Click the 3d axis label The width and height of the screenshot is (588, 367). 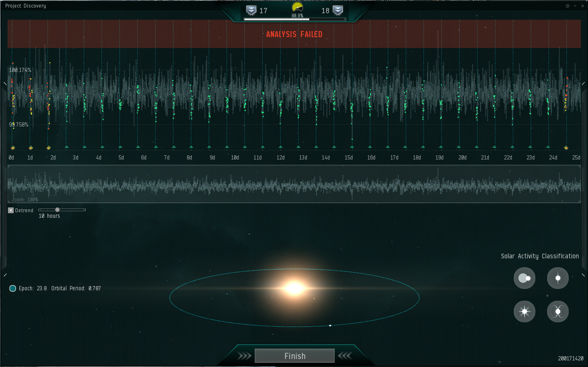click(x=76, y=158)
